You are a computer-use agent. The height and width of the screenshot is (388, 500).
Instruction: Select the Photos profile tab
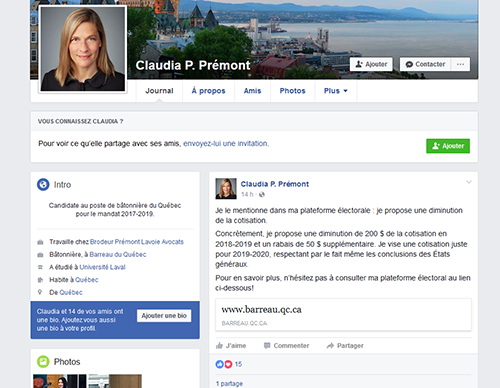tap(292, 91)
